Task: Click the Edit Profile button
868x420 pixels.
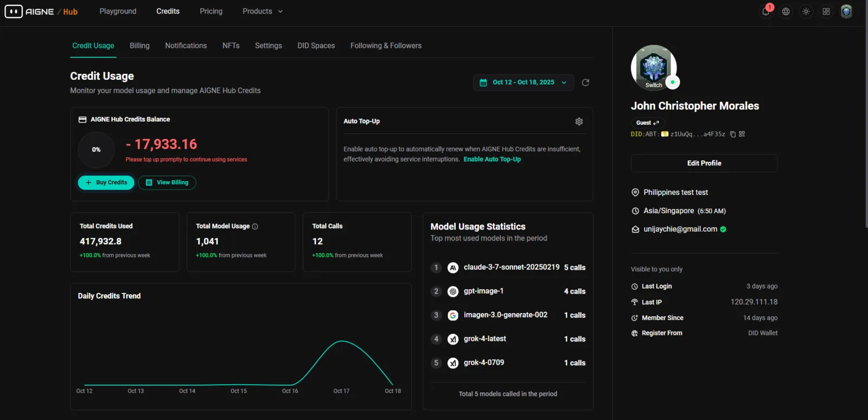Action: pyautogui.click(x=704, y=163)
